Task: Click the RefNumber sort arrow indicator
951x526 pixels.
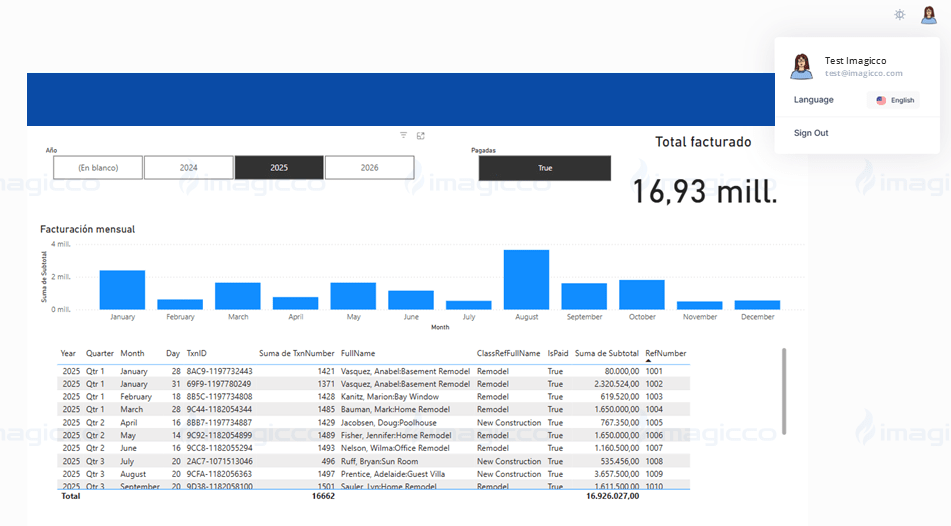Action: pyautogui.click(x=648, y=362)
